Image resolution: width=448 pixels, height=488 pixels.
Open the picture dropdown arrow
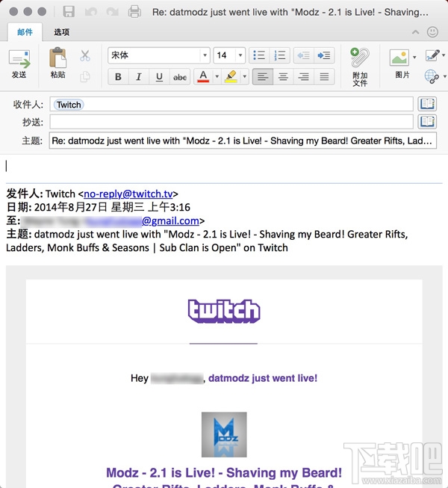(x=414, y=58)
